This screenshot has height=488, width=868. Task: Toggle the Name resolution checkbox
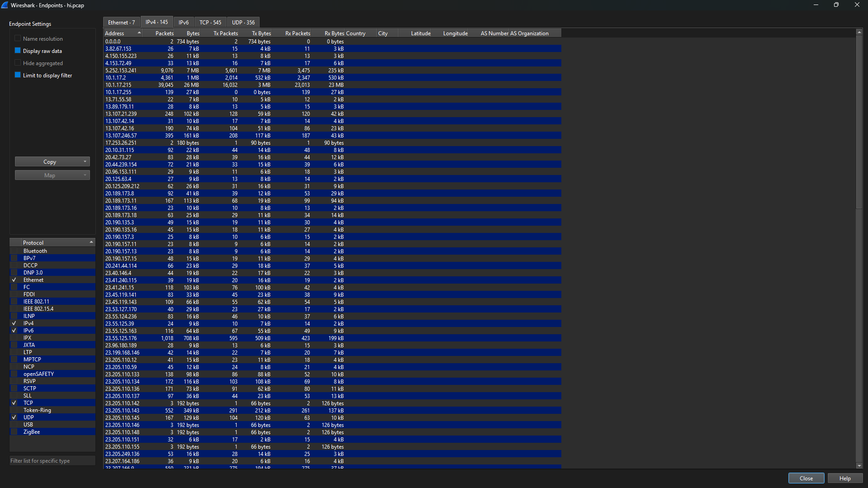tap(18, 38)
